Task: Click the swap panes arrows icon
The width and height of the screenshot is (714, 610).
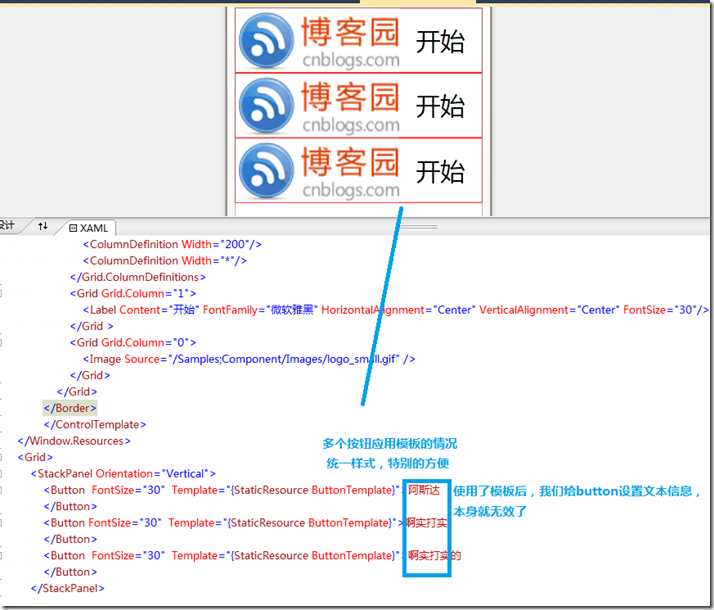Action: pos(43,226)
